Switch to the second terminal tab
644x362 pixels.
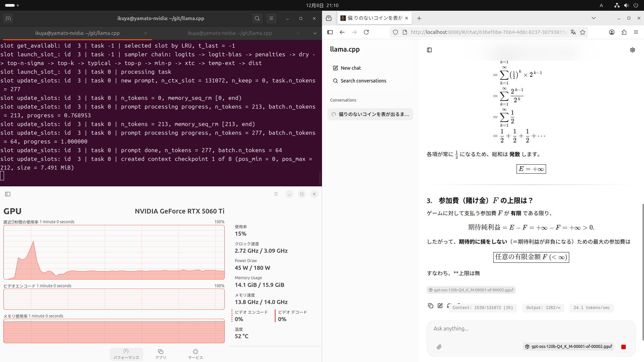pos(229,33)
